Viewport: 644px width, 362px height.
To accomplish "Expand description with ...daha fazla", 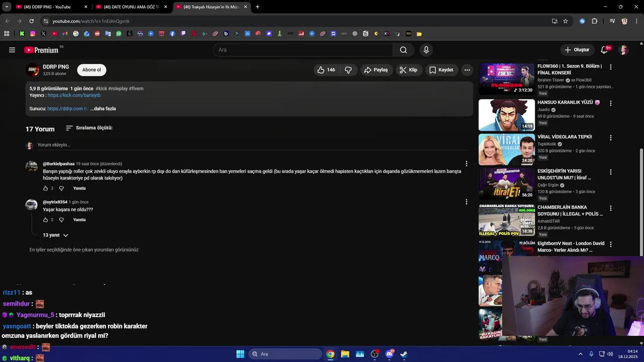I will pyautogui.click(x=103, y=109).
